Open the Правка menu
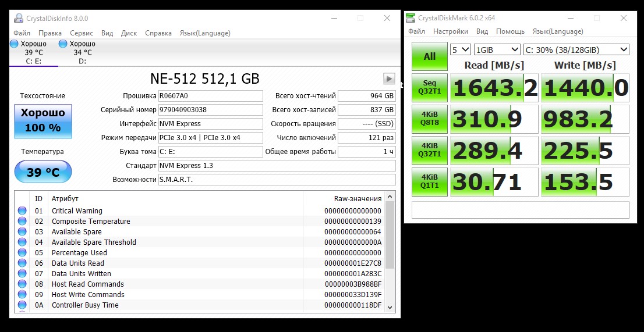The image size is (644, 332). click(50, 33)
